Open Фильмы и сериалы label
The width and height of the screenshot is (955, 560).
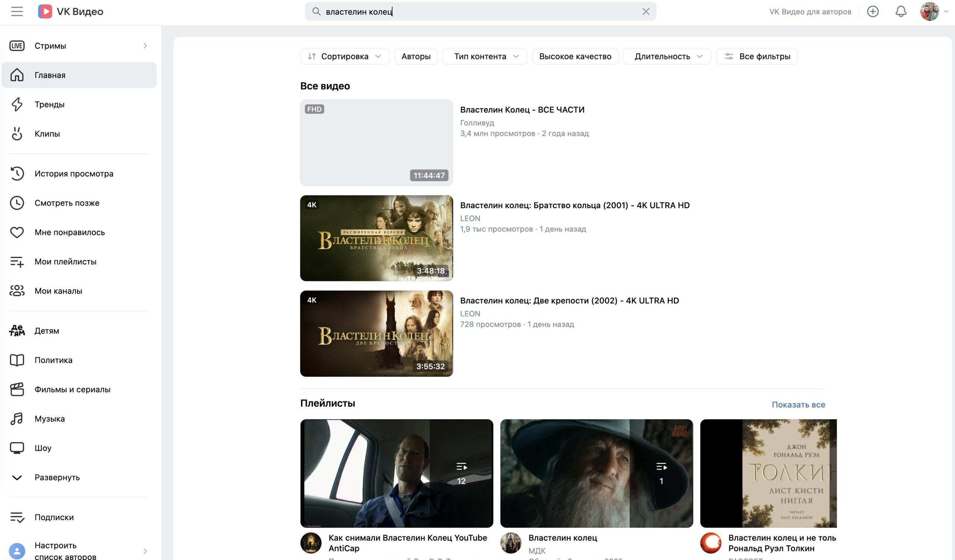click(72, 389)
